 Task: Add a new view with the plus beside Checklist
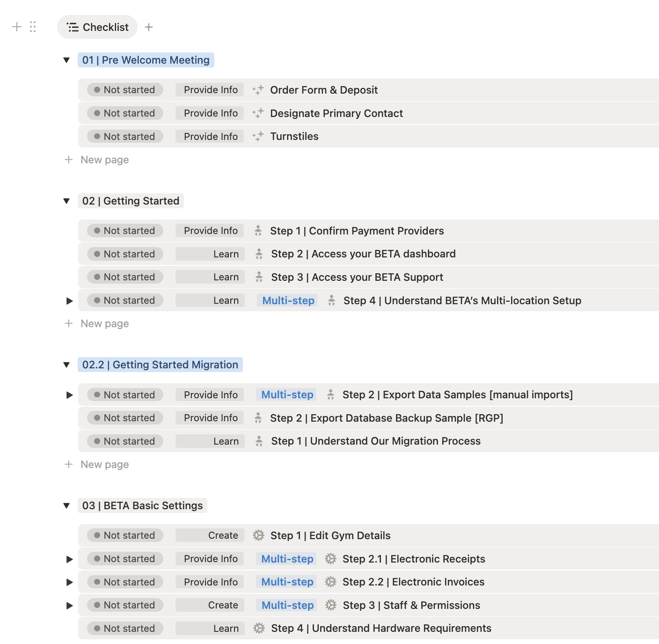pos(149,27)
